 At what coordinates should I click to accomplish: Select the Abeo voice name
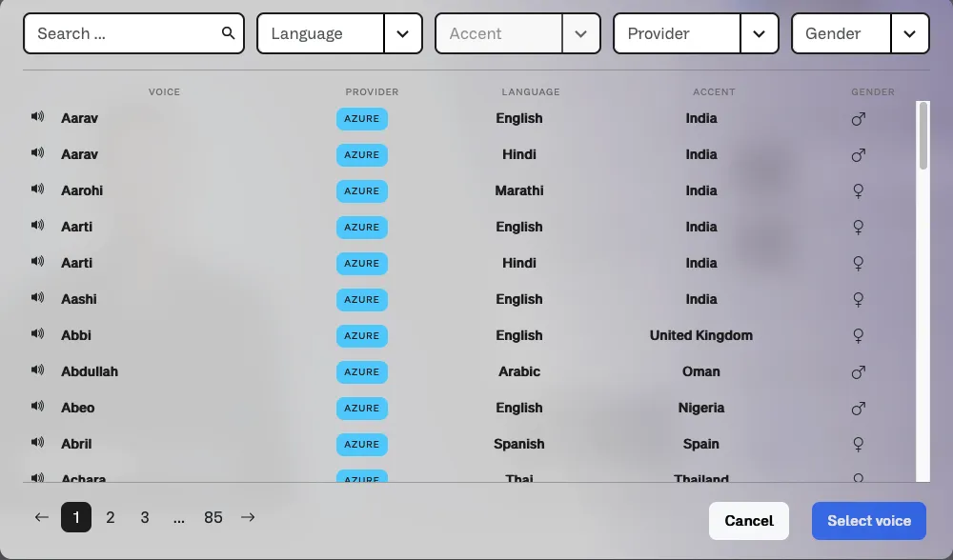78,408
